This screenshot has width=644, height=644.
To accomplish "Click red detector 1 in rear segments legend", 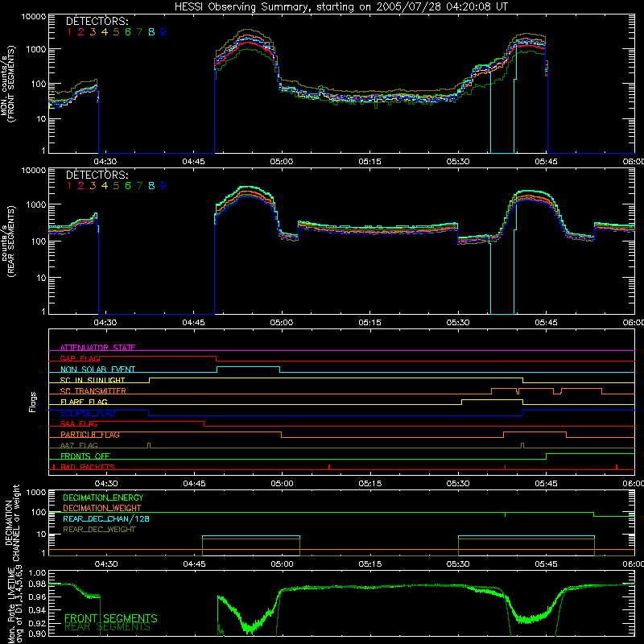I will point(69,186).
